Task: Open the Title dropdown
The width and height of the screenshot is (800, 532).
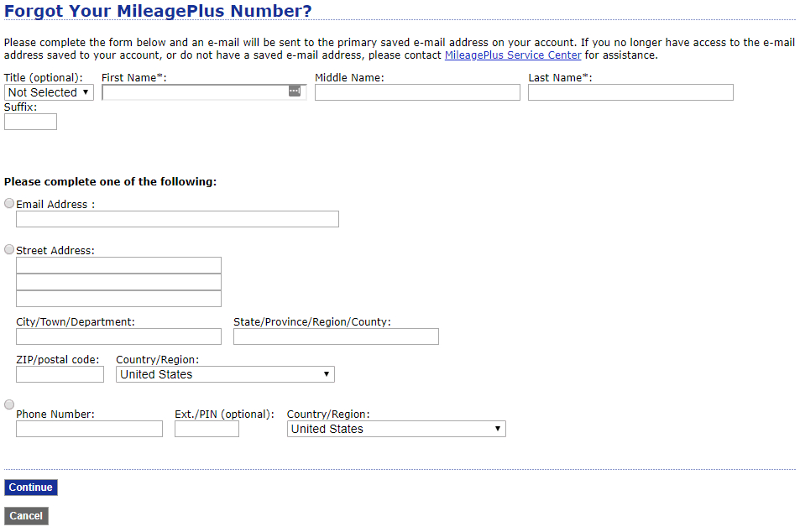Action: (49, 92)
